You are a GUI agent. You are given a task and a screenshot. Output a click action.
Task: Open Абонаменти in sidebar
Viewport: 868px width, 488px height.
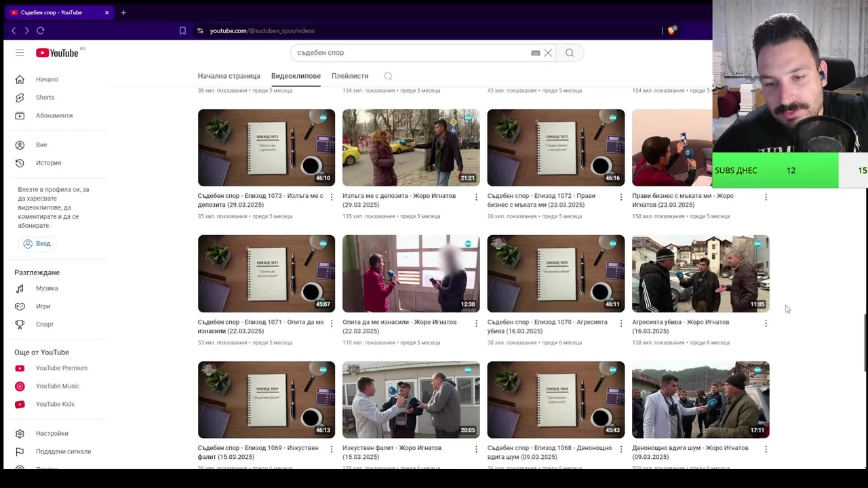pos(54,115)
